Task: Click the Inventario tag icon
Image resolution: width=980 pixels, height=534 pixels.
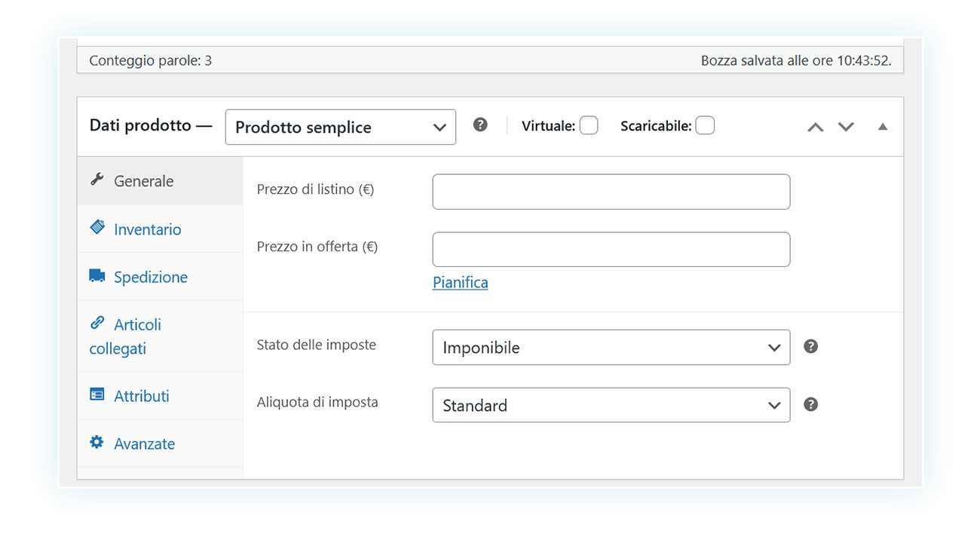Action: tap(97, 227)
